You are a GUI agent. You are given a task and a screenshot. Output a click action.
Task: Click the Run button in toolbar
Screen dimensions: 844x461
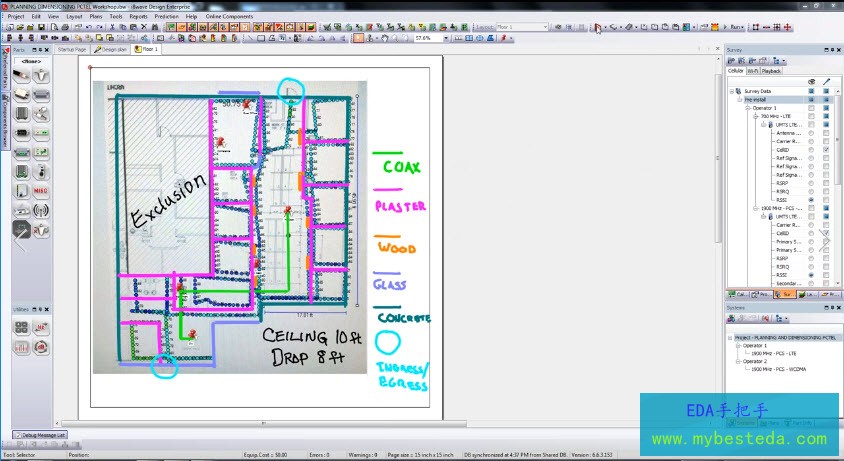point(734,27)
